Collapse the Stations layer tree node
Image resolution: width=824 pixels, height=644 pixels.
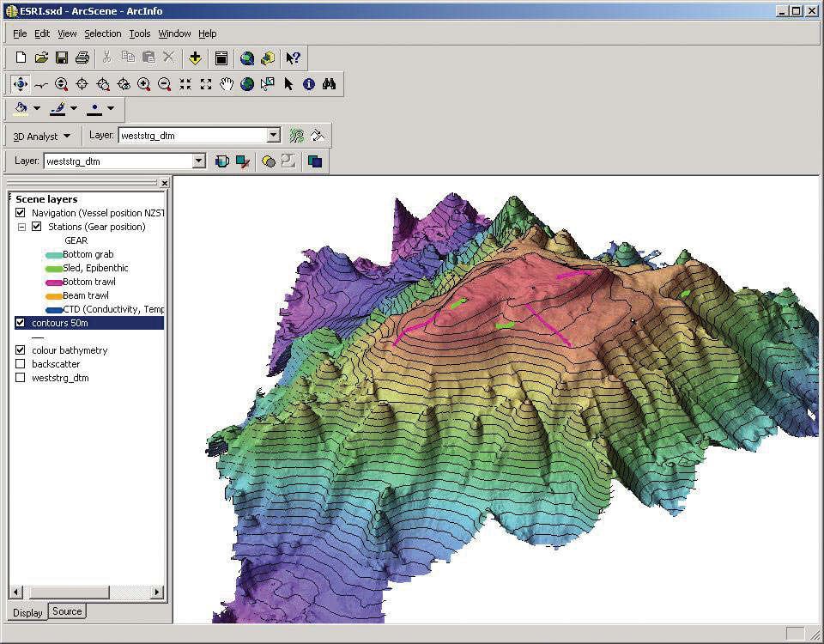[21, 227]
